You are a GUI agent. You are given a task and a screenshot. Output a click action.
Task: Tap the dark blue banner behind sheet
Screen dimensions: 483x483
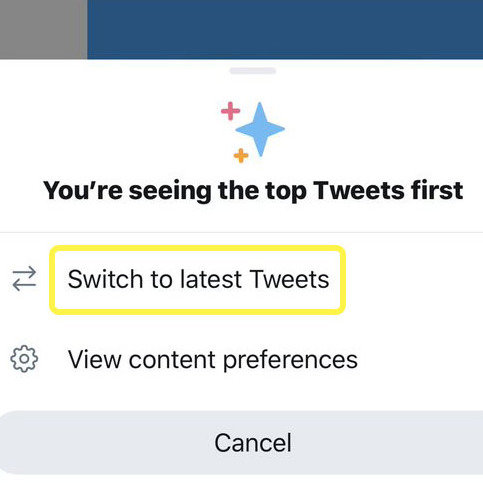[285, 29]
